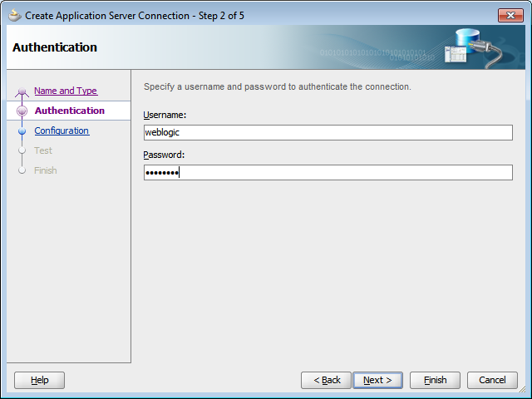Close the Create Application Server Connection dialog
532x399 pixels.
click(510, 16)
